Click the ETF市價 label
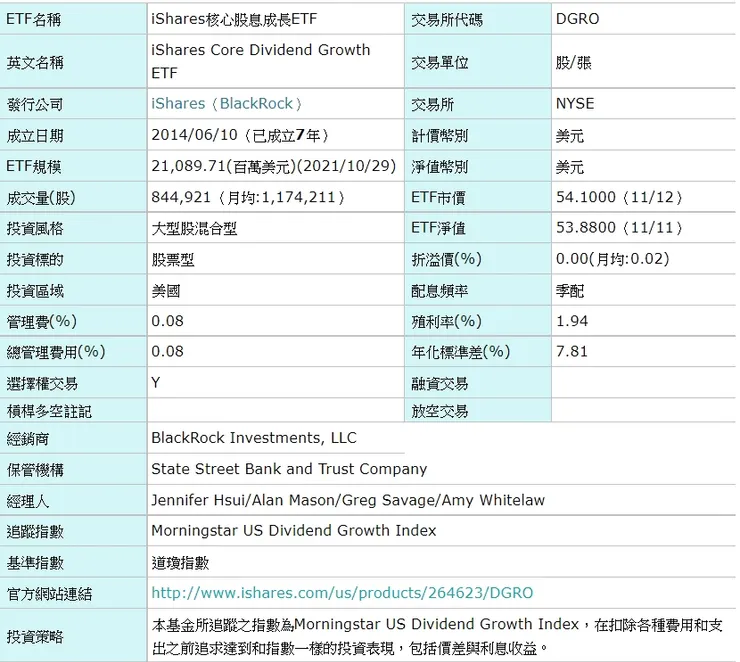740x662 pixels. coord(438,197)
